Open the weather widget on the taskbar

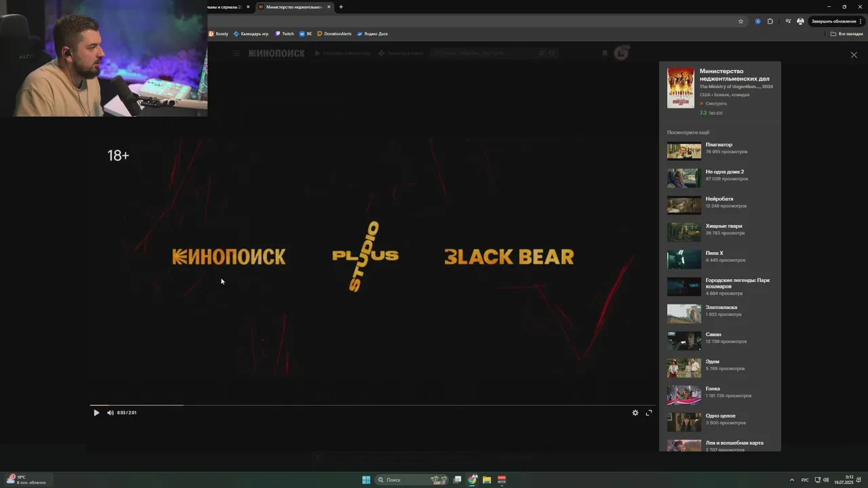point(26,480)
